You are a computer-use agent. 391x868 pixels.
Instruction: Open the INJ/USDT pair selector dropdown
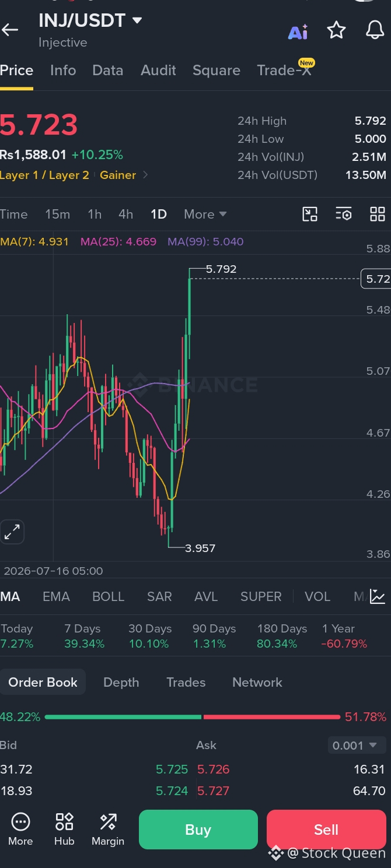coord(90,20)
